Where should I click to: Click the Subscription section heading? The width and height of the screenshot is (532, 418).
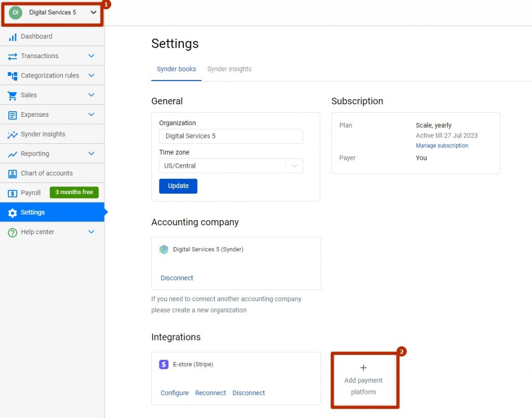[357, 101]
